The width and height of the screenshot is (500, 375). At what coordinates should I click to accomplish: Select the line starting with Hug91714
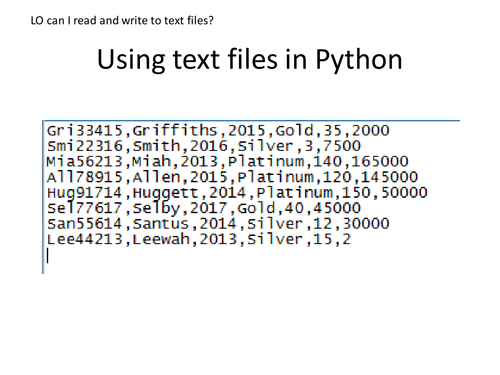[237, 193]
